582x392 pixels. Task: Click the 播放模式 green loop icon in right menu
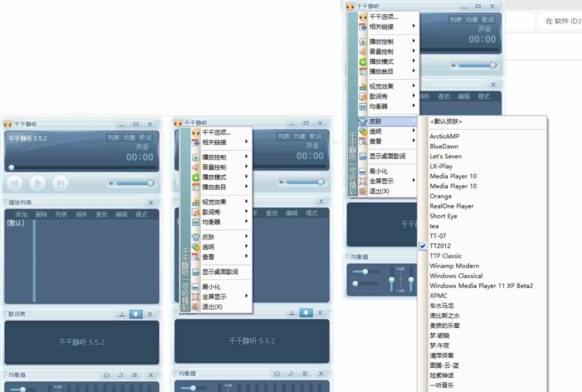coord(363,62)
